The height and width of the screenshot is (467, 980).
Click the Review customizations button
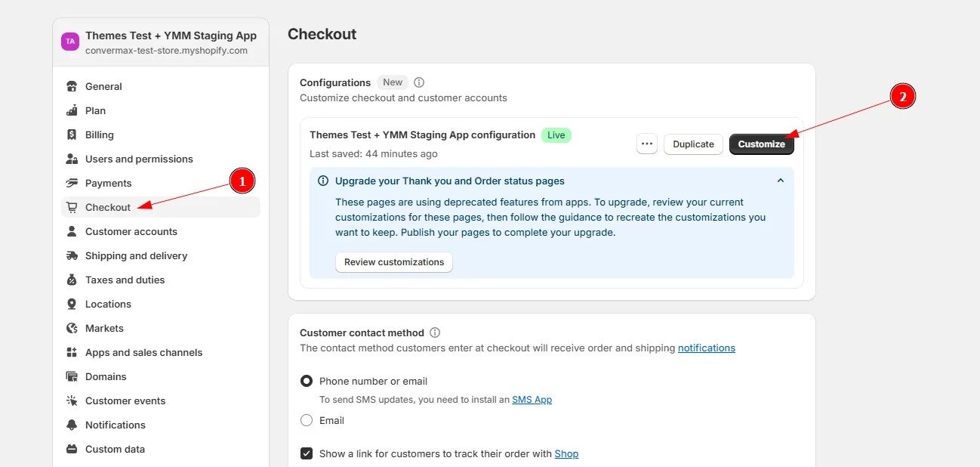394,262
